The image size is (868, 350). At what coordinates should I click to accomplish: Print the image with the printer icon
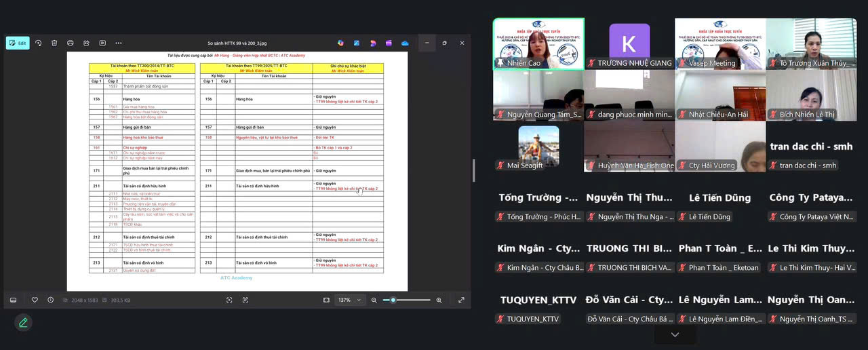pos(71,43)
